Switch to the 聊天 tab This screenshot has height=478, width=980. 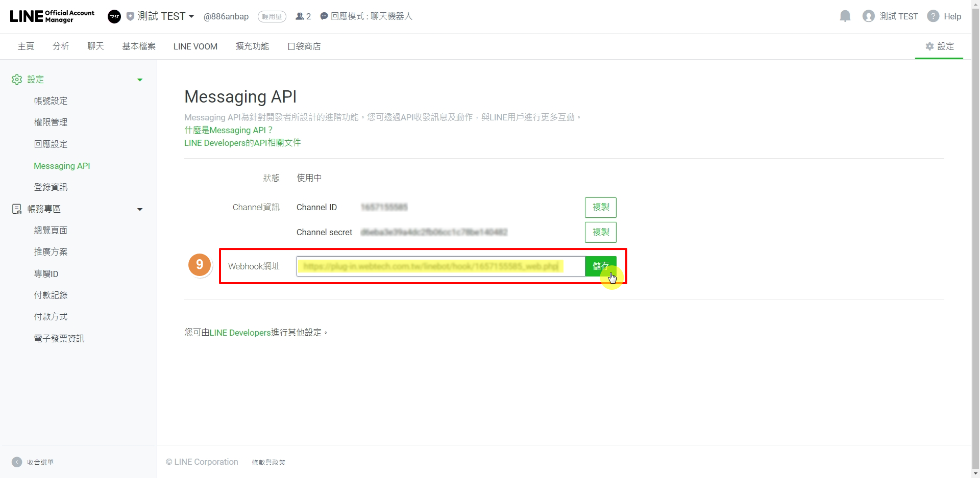click(x=95, y=46)
